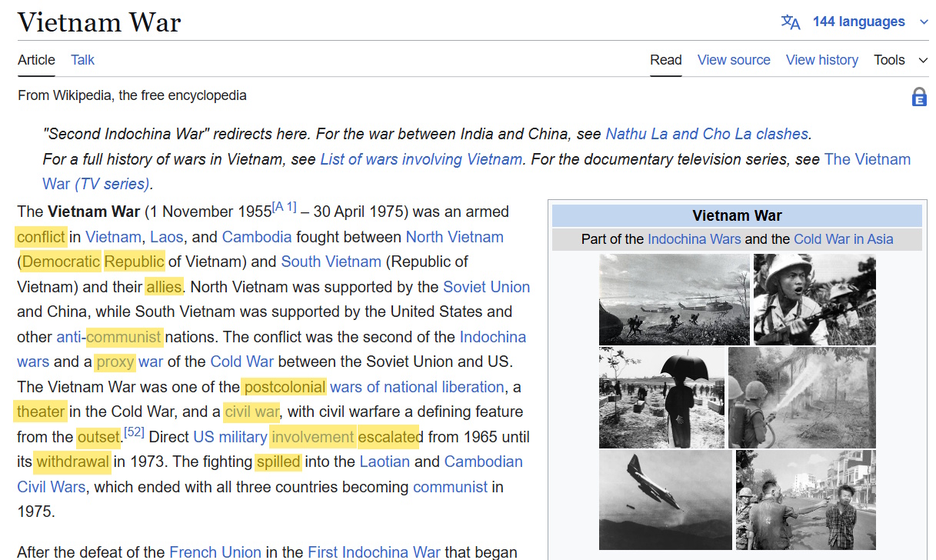Image resolution: width=936 pixels, height=560 pixels.
Task: Click the Cold War in Asia link
Action: click(843, 238)
